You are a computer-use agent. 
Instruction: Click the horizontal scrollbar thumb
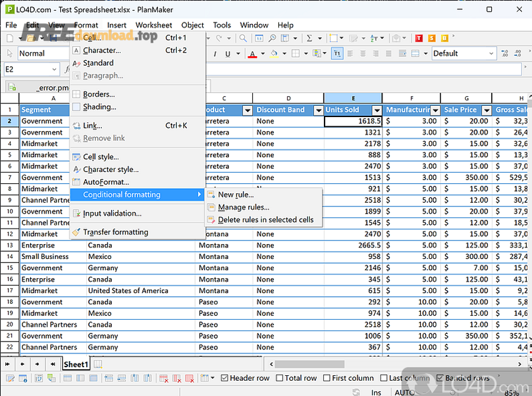pyautogui.click(x=309, y=364)
